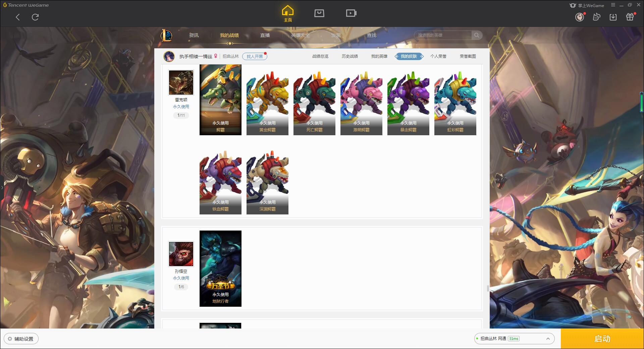The height and width of the screenshot is (349, 644).
Task: Click the 扭曲丛林 server label beside player name
Action: click(231, 56)
